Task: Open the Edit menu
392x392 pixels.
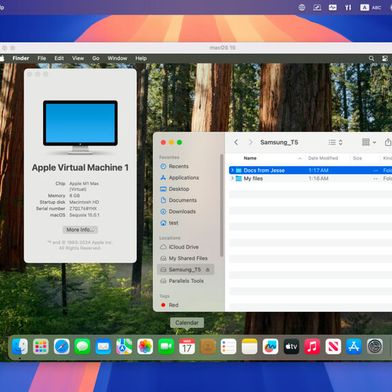Action: click(x=59, y=58)
